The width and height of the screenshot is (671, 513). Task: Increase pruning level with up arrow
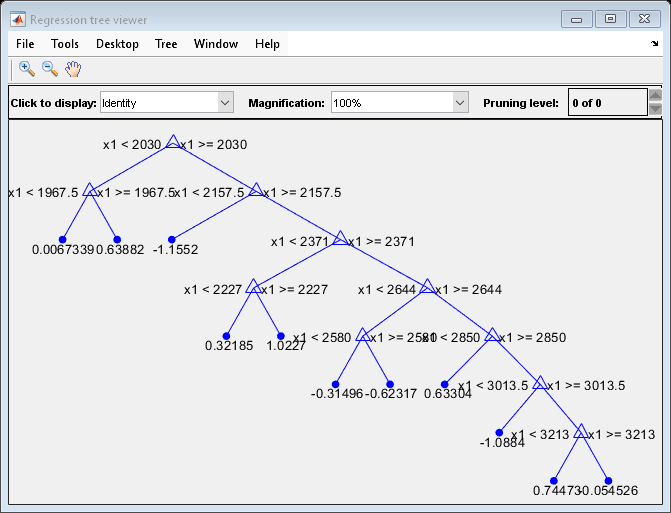tap(655, 96)
